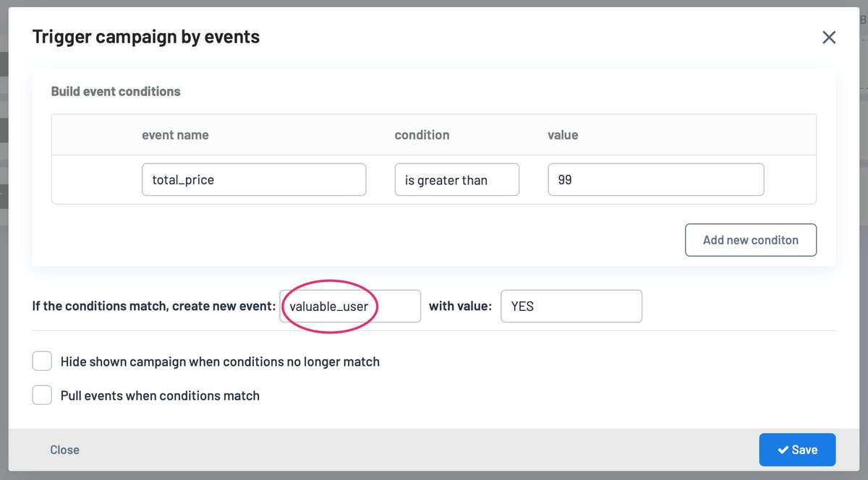Viewport: 868px width, 480px height.
Task: Click the X to dismiss the dialog
Action: pos(829,37)
